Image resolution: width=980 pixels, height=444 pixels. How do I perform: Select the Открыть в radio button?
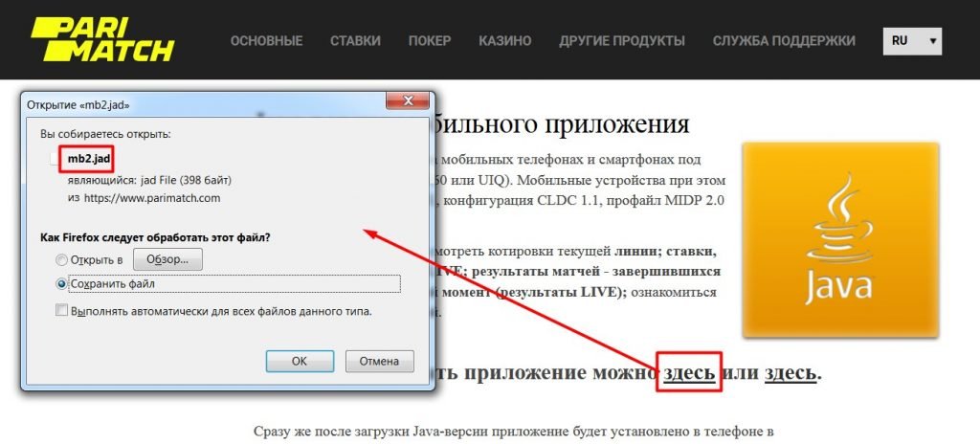[x=61, y=259]
